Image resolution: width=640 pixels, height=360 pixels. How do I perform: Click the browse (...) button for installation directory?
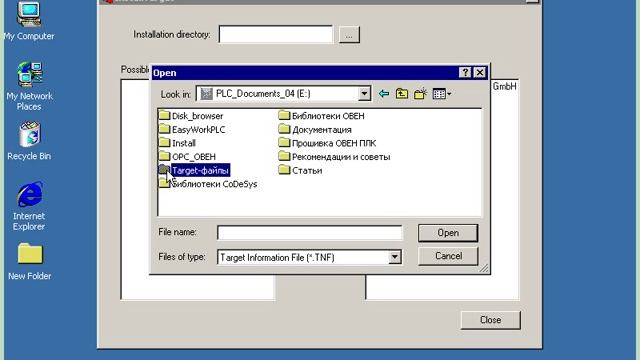coord(349,35)
